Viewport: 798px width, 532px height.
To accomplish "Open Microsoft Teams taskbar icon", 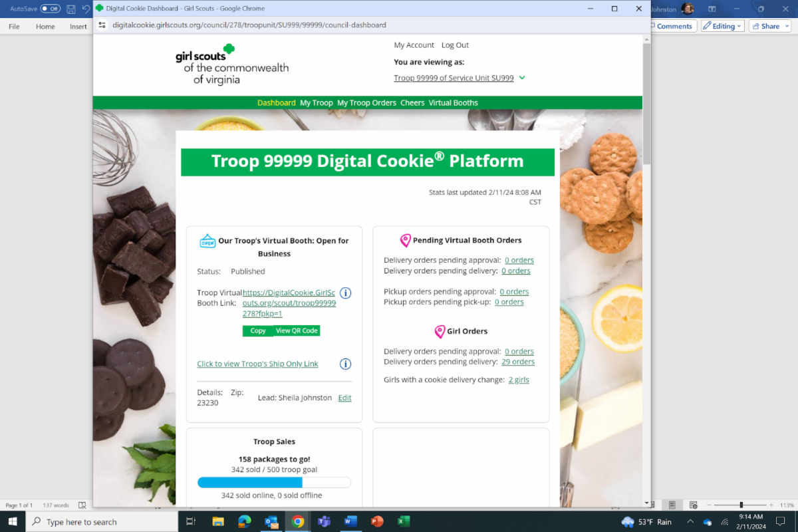I will tap(324, 521).
